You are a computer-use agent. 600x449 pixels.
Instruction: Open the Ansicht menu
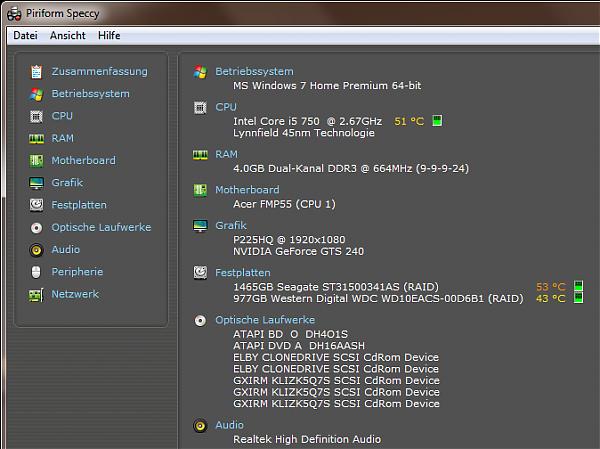[68, 36]
